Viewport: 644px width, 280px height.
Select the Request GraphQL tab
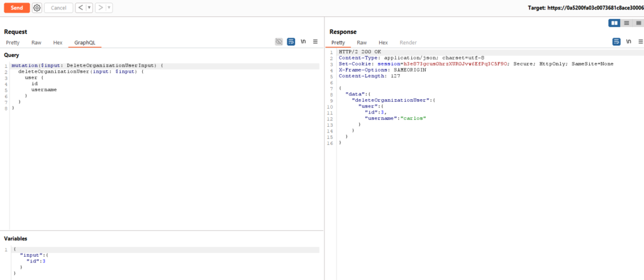(85, 43)
